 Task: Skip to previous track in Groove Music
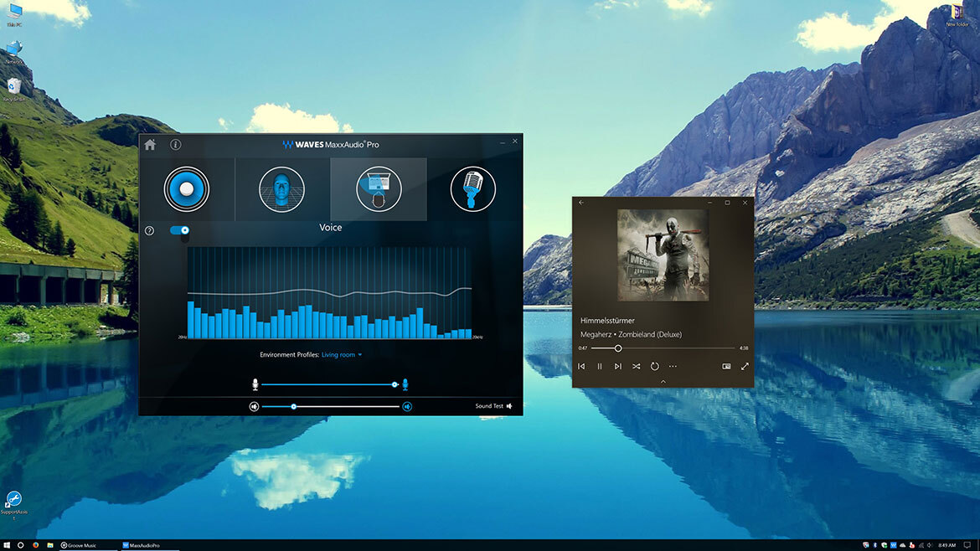pyautogui.click(x=581, y=367)
